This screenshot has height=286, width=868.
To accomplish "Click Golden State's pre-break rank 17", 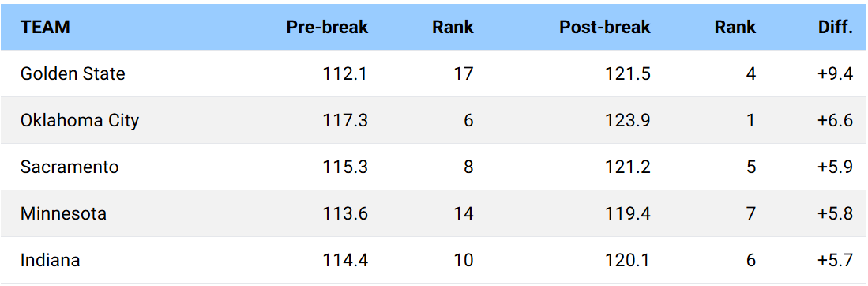I will click(x=464, y=73).
